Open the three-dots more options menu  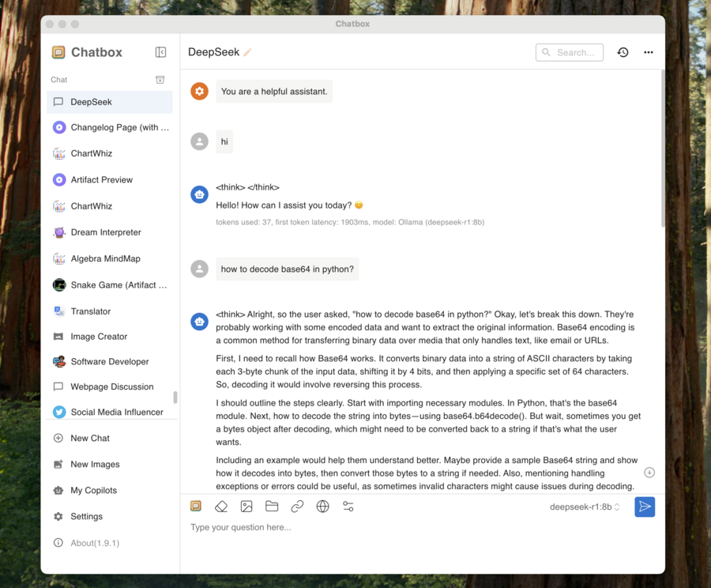click(649, 52)
